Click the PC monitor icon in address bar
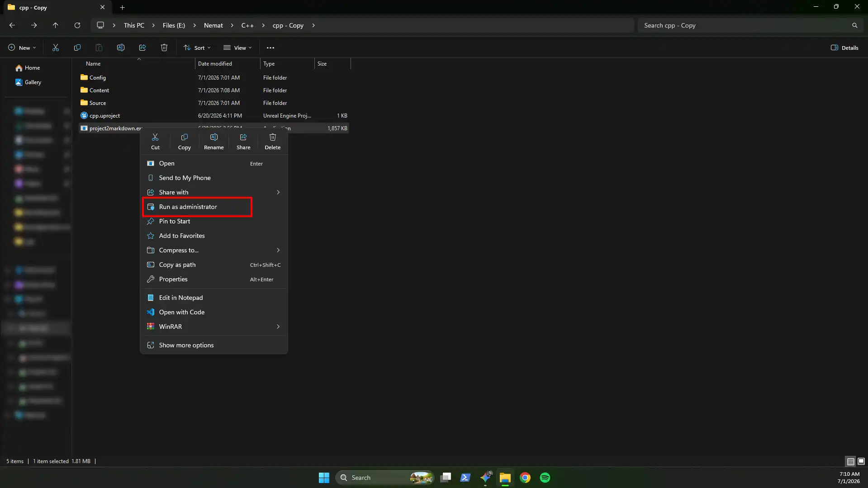 [x=100, y=25]
